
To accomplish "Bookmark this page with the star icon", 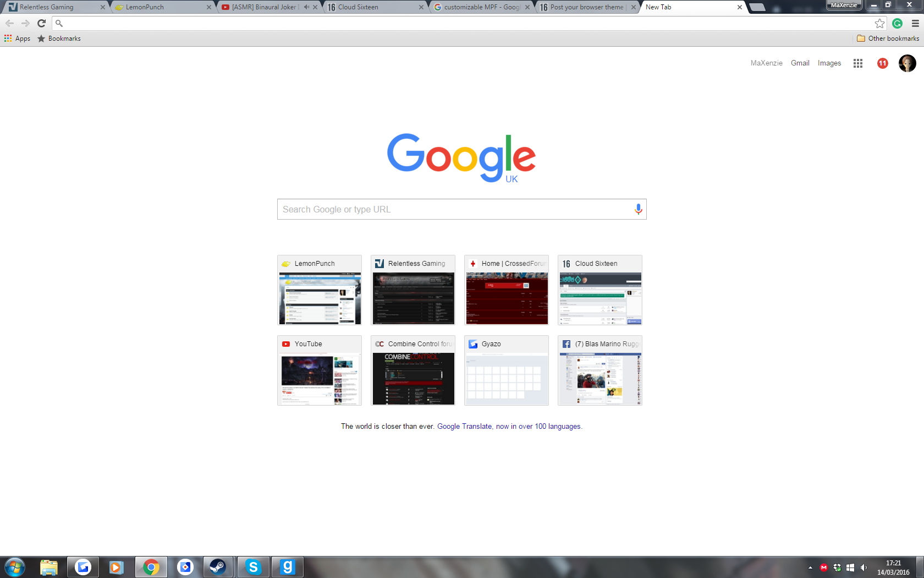I will [x=880, y=23].
